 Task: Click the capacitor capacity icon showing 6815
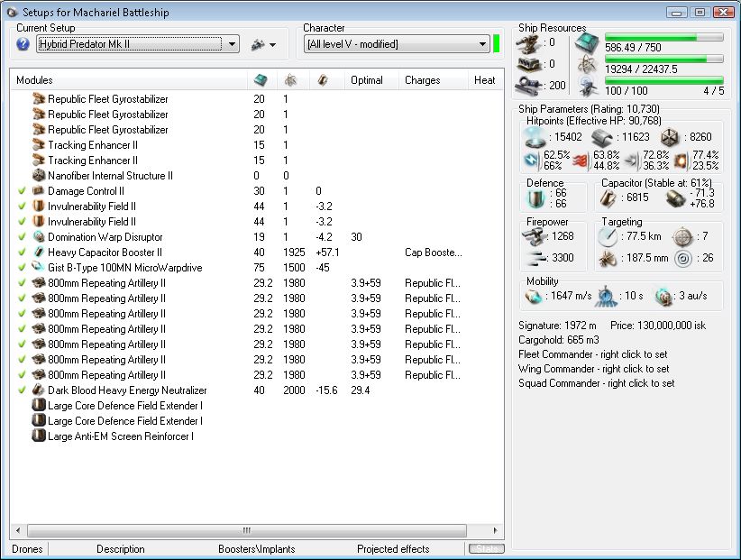608,198
